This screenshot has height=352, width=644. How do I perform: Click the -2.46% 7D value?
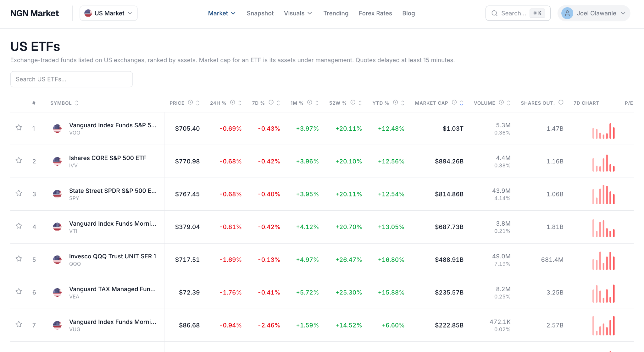[x=269, y=325]
